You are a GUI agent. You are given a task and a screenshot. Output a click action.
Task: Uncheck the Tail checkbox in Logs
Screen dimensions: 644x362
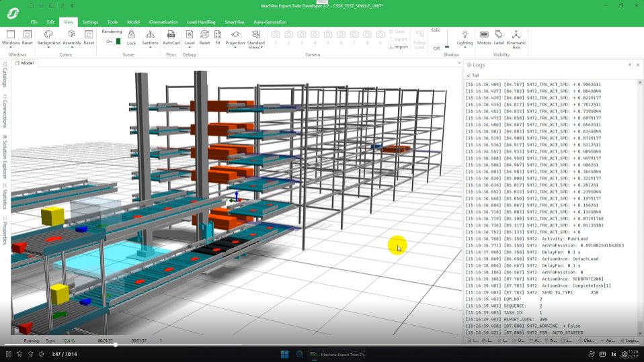tap(469, 75)
